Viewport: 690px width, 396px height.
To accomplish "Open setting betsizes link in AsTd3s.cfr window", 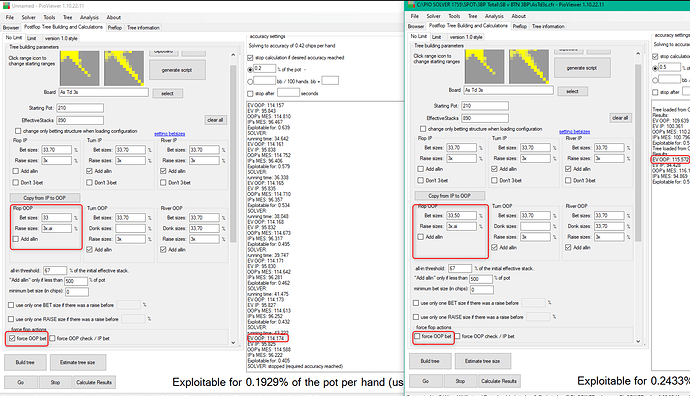I will coord(575,131).
